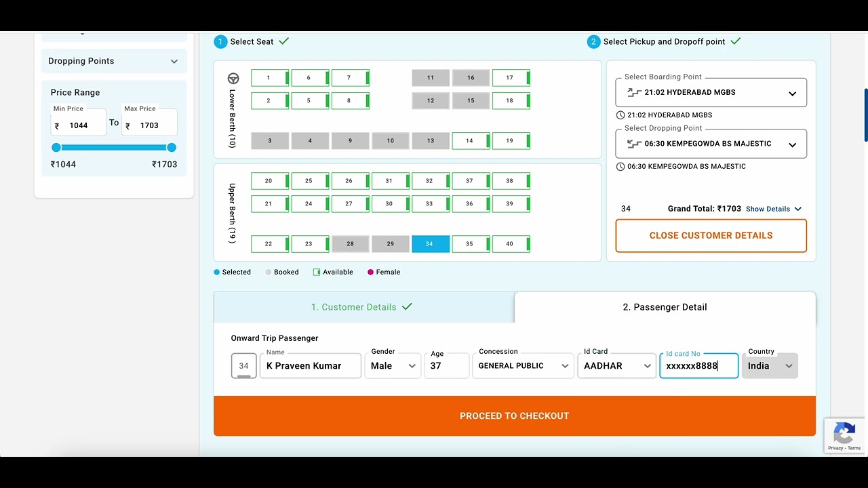
Task: Open the Concession dropdown
Action: 524,366
